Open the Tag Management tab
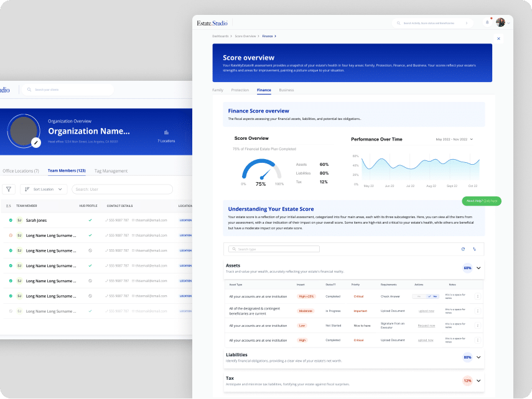The width and height of the screenshot is (532, 399). 111,171
